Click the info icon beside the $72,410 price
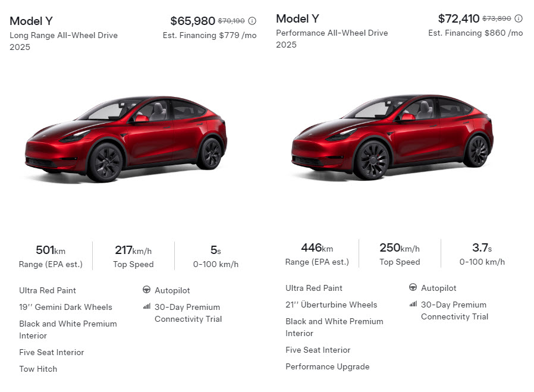Screen dimensions: 534x392 pyautogui.click(x=519, y=18)
